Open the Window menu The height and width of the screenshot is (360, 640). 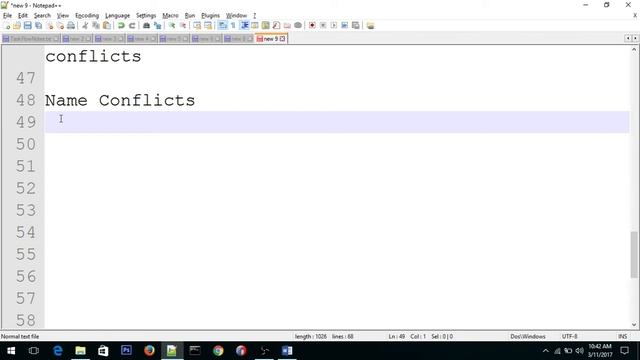click(236, 16)
